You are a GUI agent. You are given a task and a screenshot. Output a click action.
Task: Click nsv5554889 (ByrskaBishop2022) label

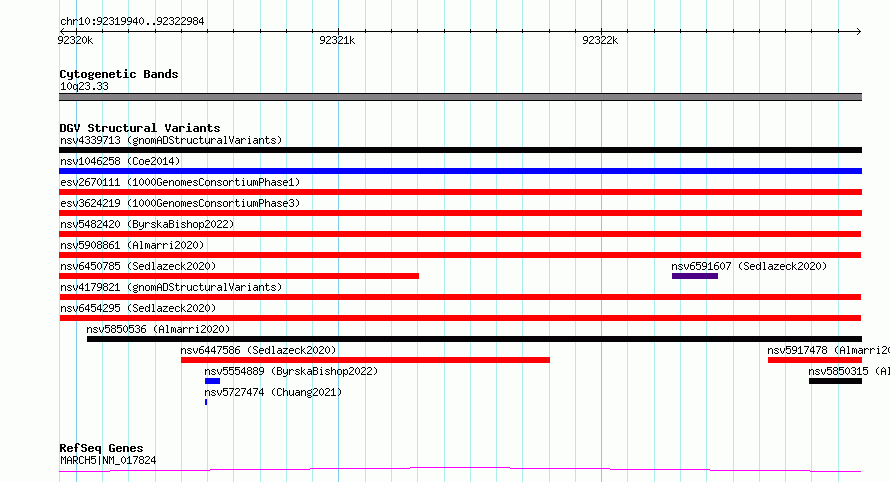(x=291, y=371)
